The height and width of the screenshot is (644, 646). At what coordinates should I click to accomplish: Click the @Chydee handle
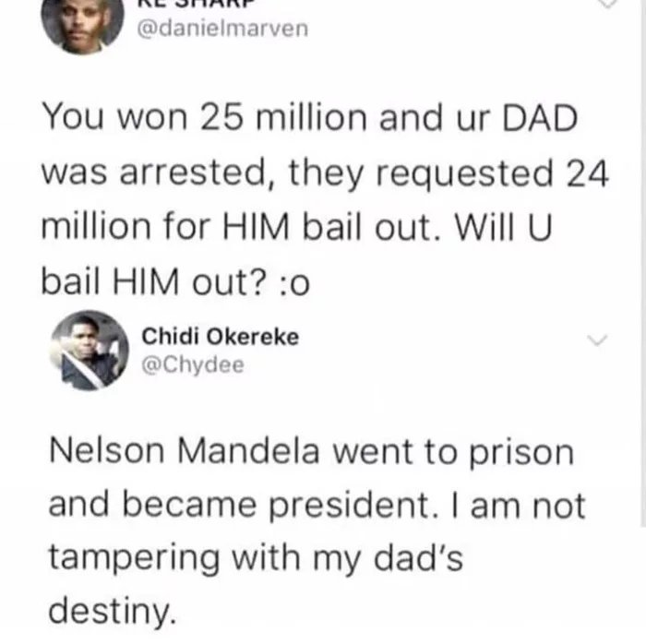[x=193, y=364]
